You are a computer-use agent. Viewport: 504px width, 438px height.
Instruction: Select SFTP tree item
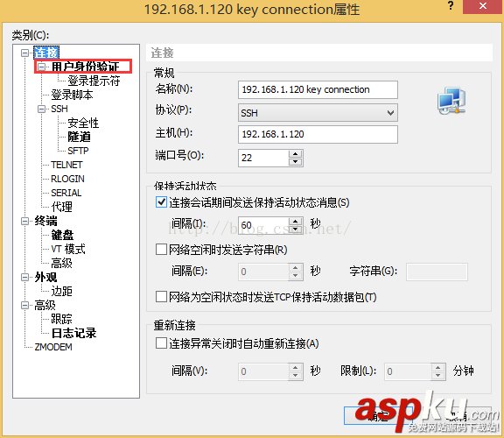(78, 151)
